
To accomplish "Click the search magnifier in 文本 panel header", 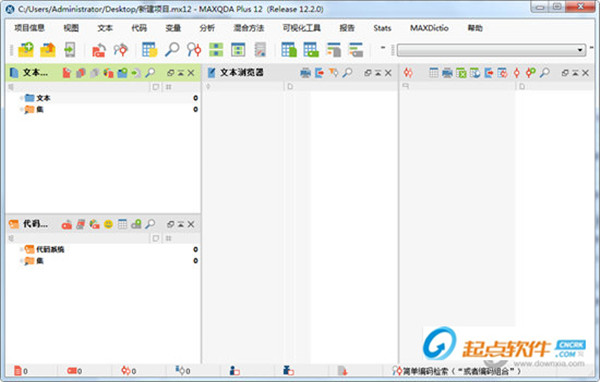I will [x=150, y=72].
